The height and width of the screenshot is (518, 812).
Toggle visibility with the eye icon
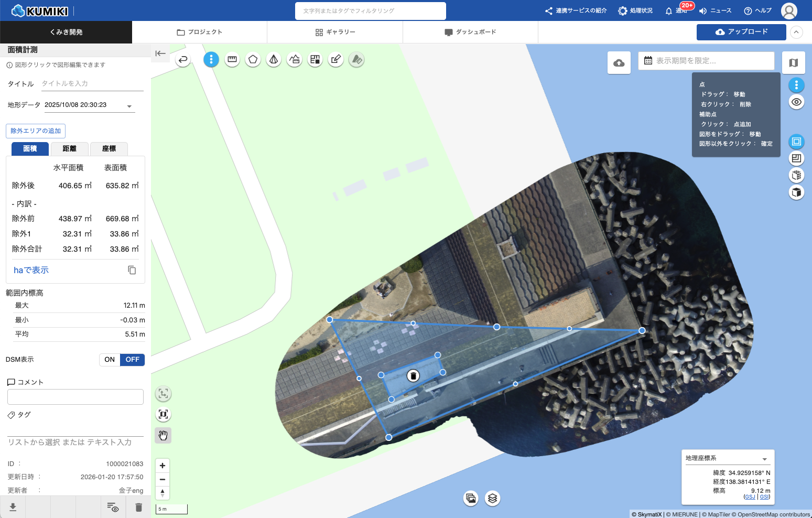[796, 102]
